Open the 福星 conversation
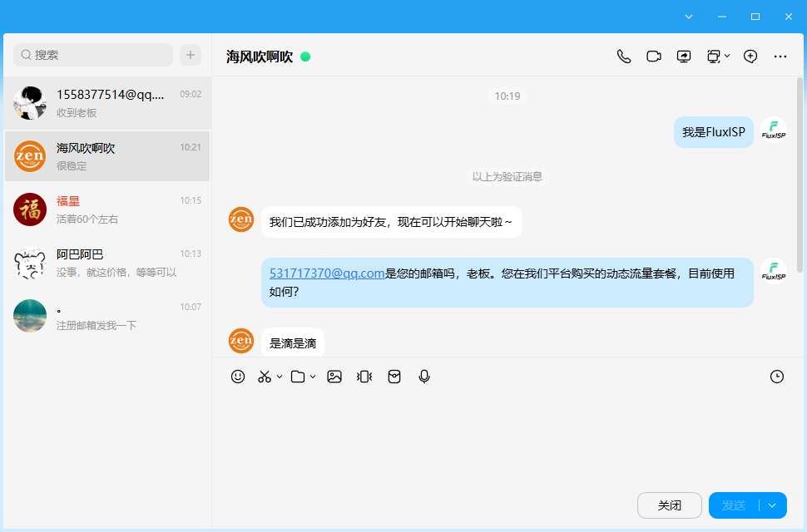The width and height of the screenshot is (807, 532). pyautogui.click(x=107, y=209)
